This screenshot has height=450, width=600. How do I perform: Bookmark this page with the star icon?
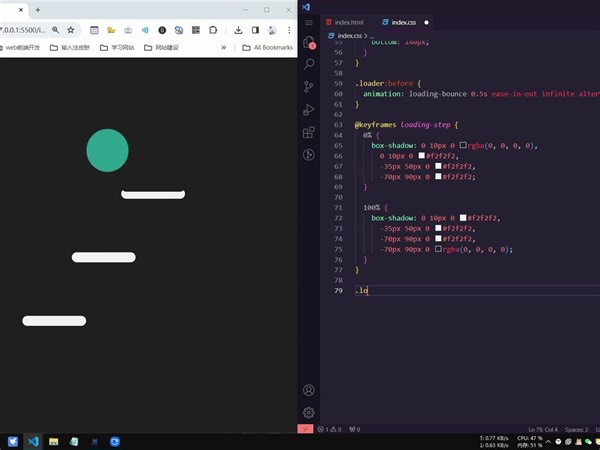pos(71,30)
